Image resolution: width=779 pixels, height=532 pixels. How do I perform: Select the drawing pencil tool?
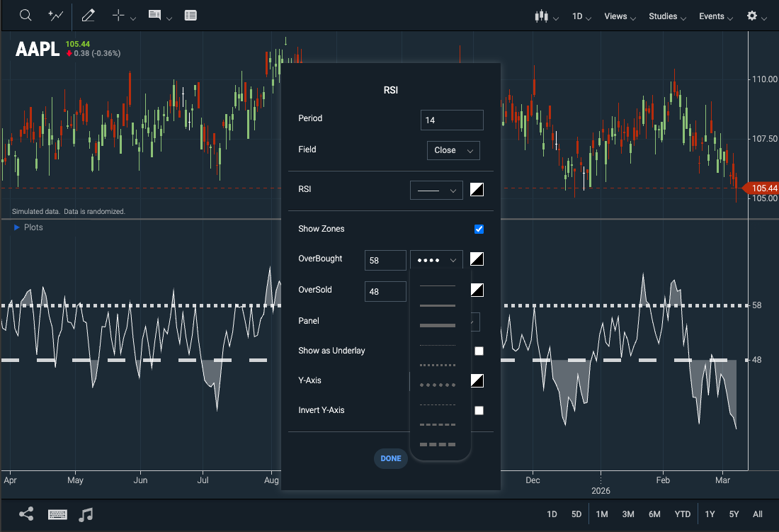point(88,16)
